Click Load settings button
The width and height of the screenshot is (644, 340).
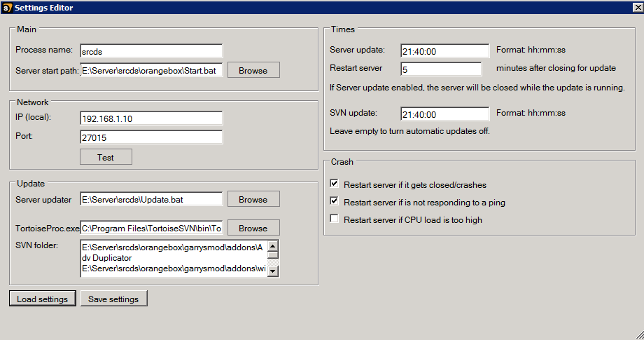click(42, 299)
